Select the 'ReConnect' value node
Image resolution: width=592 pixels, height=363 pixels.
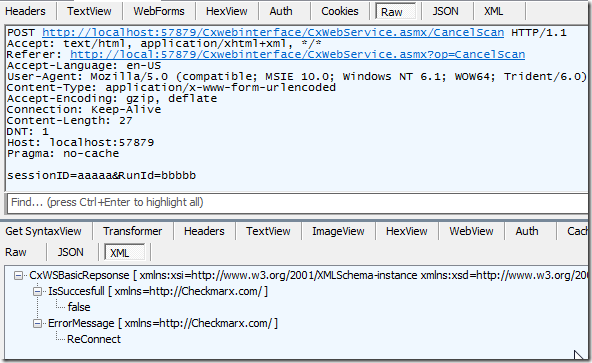94,339
